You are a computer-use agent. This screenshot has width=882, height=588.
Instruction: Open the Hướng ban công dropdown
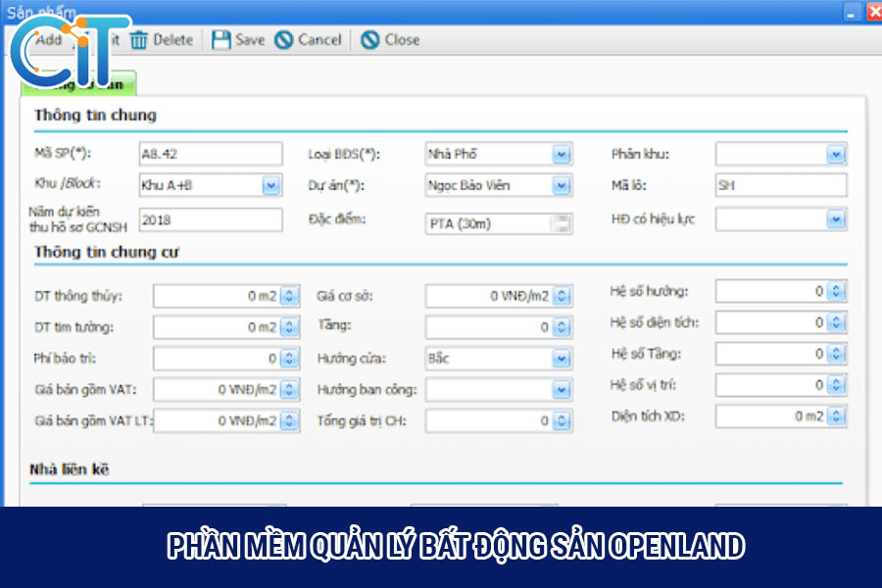click(x=562, y=389)
